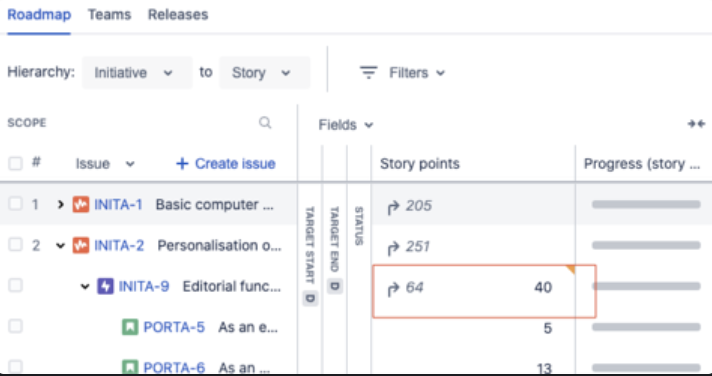Click the progress bar for INITA-2
Screen dimensions: 712x376
(646, 245)
